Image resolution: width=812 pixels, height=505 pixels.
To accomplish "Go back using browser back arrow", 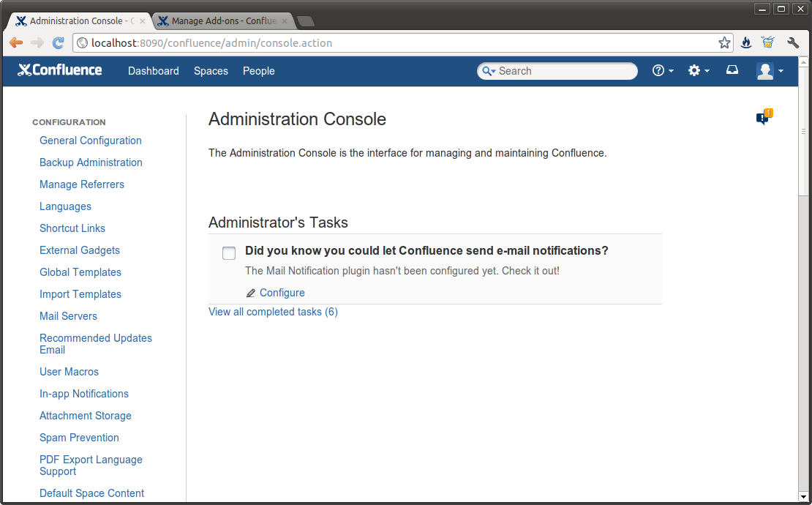I will point(16,42).
